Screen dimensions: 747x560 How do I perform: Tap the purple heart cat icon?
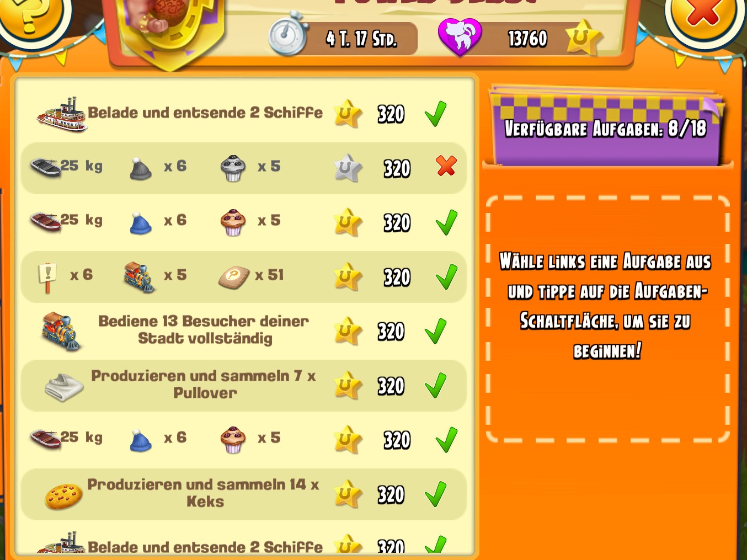[x=460, y=37]
